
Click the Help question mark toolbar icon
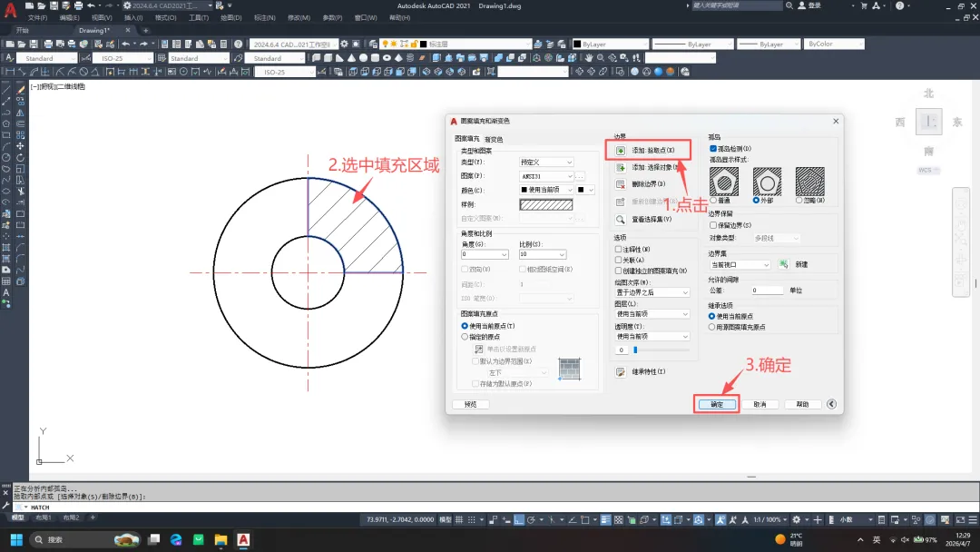(238, 44)
